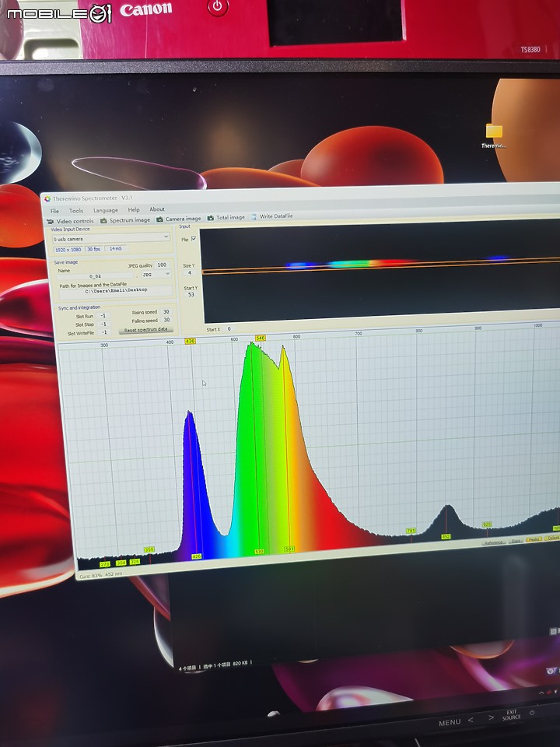Screen dimensions: 560x747
Task: Toggle the Peaks button below the graph
Action: tap(534, 539)
